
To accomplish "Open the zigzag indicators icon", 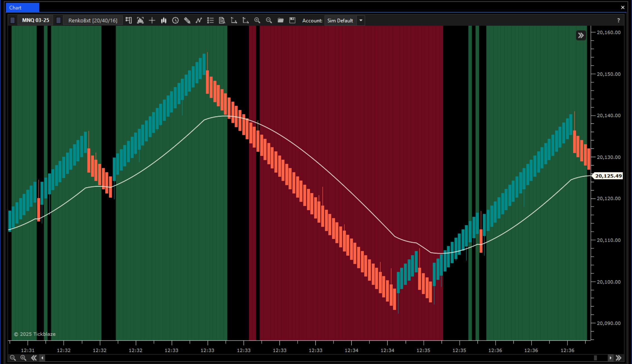I will [x=199, y=20].
